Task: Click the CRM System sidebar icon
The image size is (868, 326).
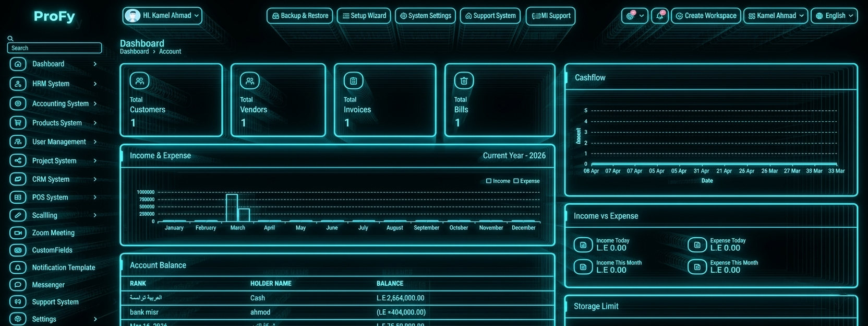Action: click(18, 179)
